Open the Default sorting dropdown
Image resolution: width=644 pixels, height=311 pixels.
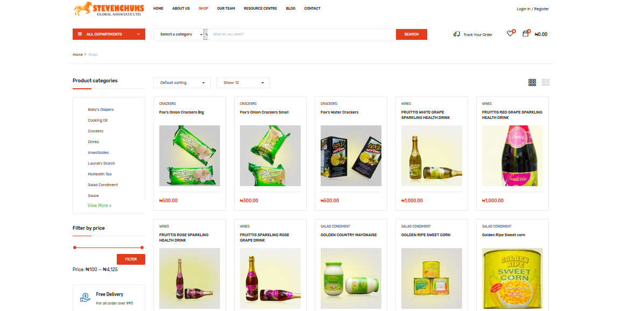[x=182, y=83]
